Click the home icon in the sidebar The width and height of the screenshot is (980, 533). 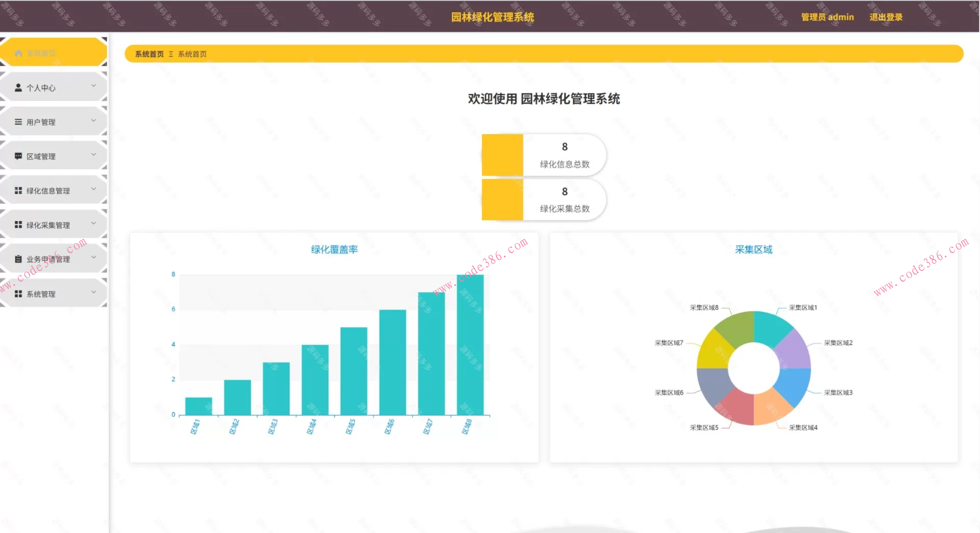(x=18, y=53)
